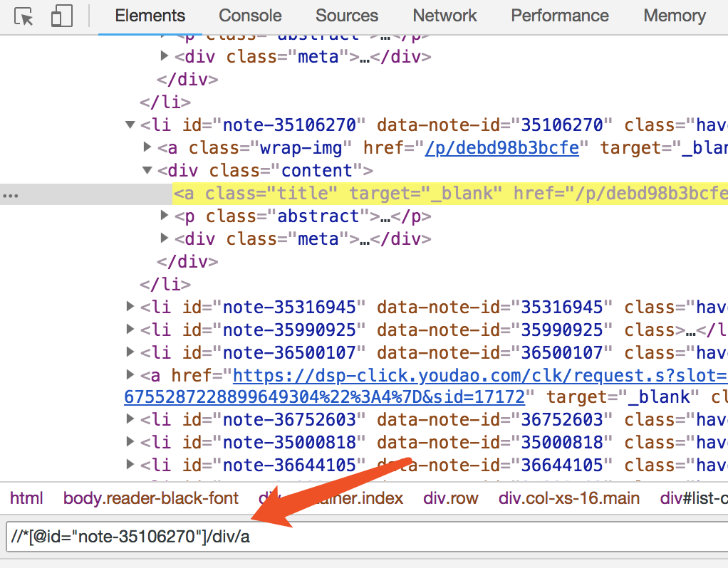Focus the XPath search input field
728x568 pixels.
click(x=367, y=537)
